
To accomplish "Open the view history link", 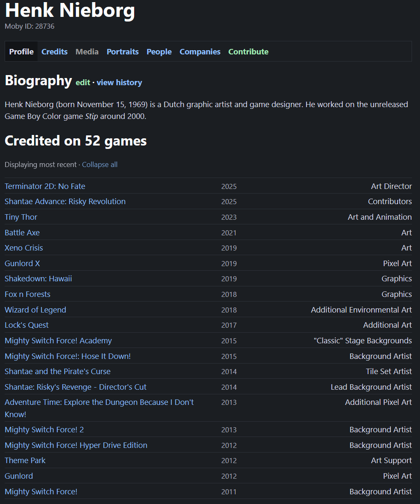I will click(119, 83).
